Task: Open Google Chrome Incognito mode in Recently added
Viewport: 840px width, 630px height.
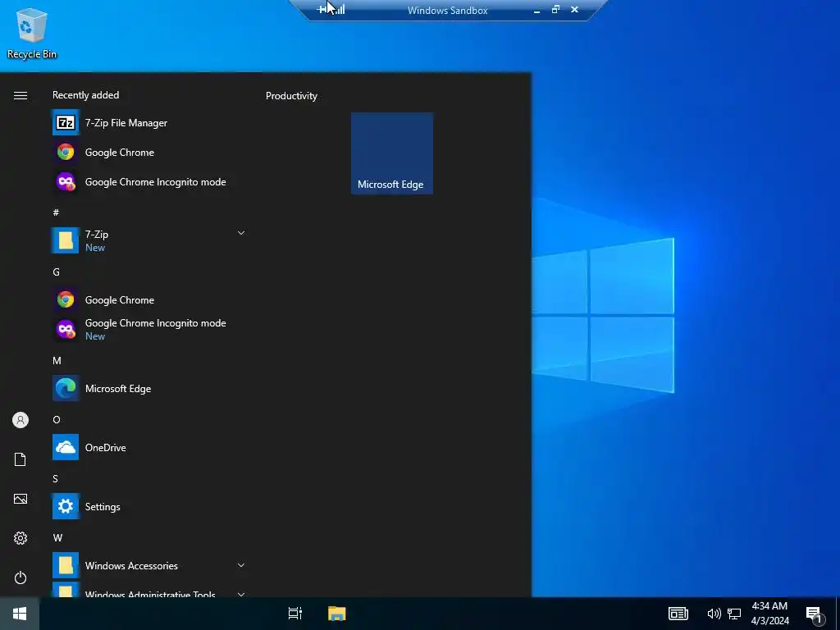Action: coord(149,181)
